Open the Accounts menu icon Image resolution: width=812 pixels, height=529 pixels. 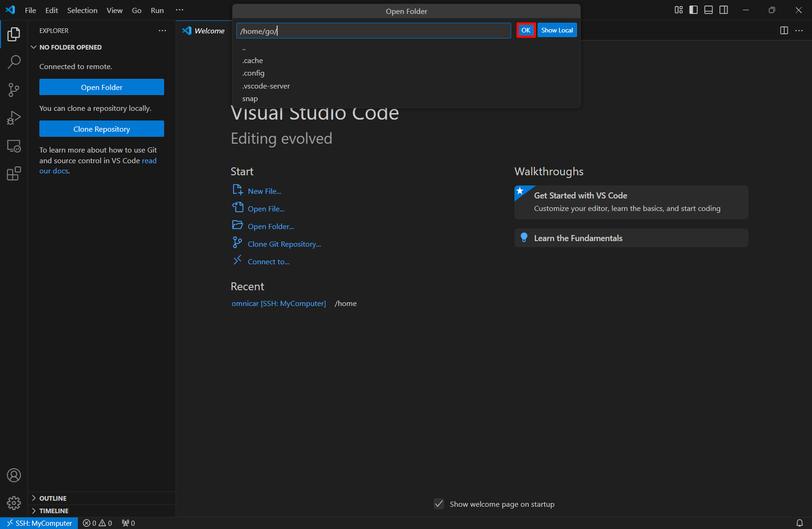(14, 475)
